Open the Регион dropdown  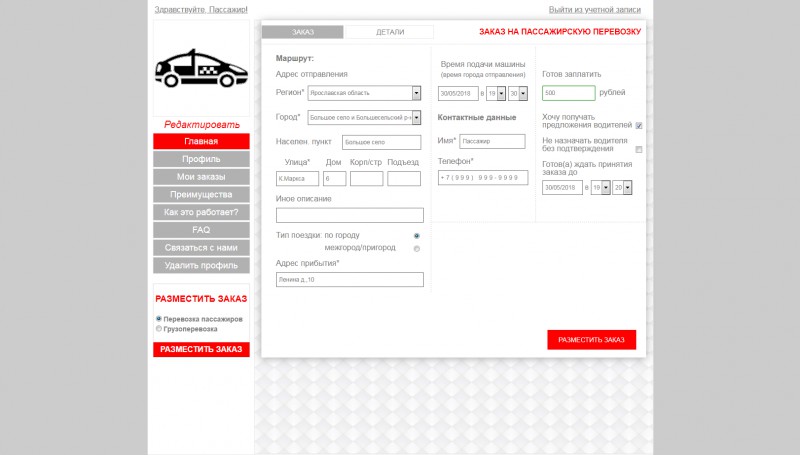(364, 93)
